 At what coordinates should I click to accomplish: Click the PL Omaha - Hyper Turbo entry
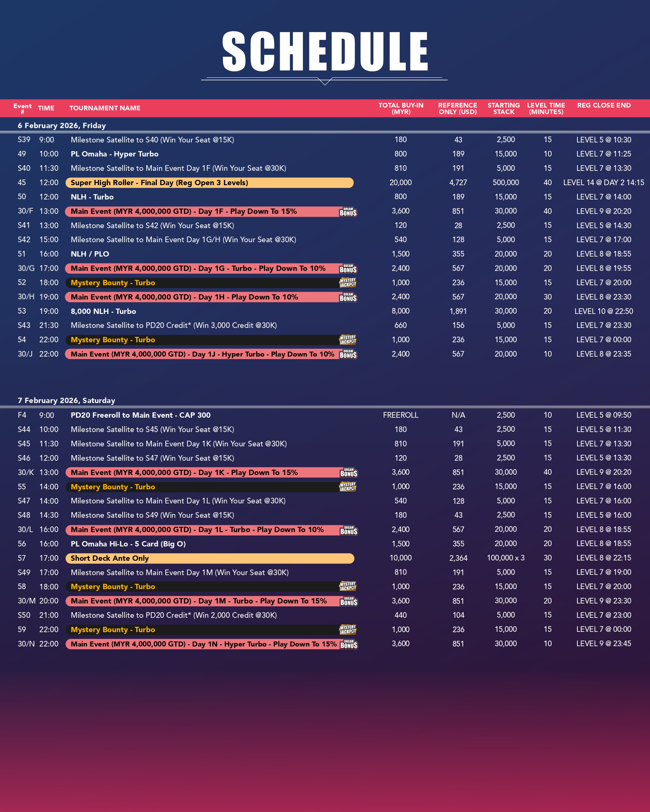click(x=114, y=154)
